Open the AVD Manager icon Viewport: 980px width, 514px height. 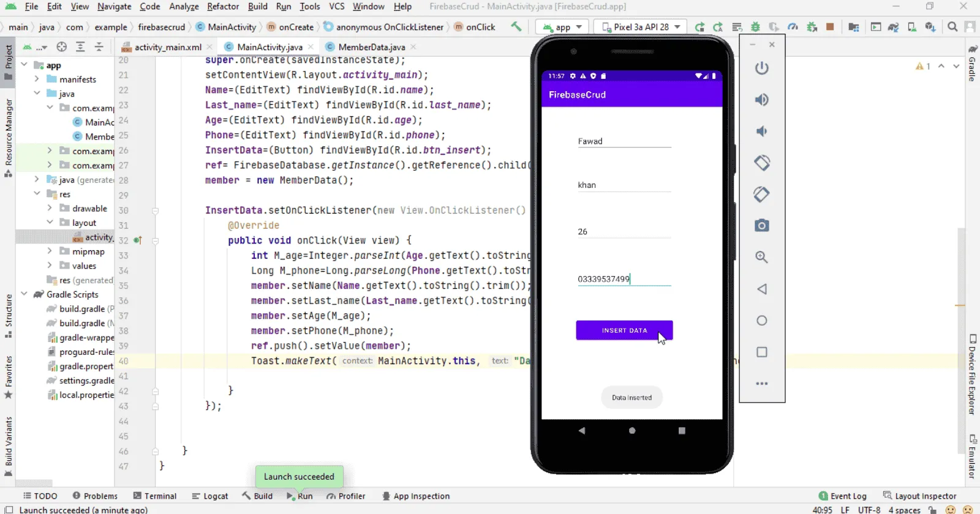pos(911,27)
